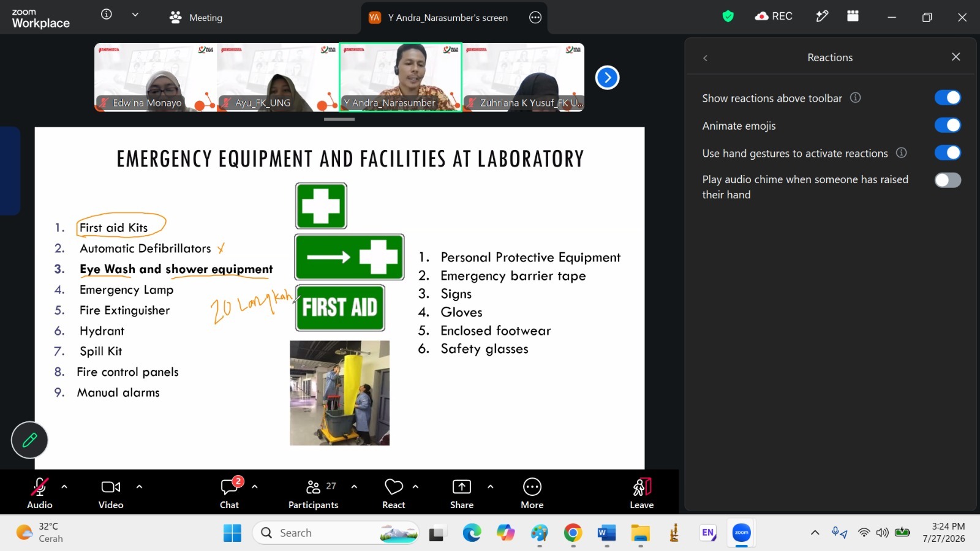Viewport: 980px width, 551px height.
Task: Open the AI companion sparkle pen icon
Action: [822, 17]
